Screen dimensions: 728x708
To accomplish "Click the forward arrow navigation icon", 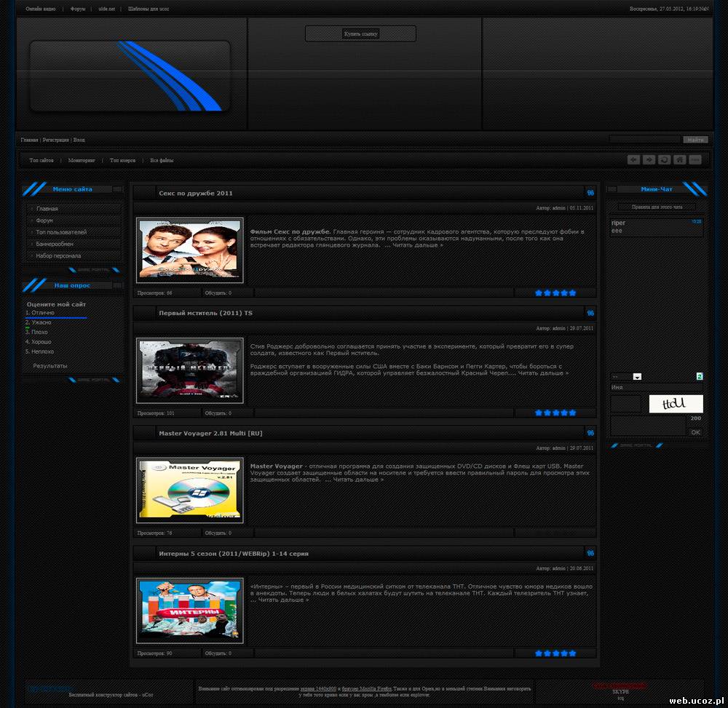I will [x=649, y=160].
